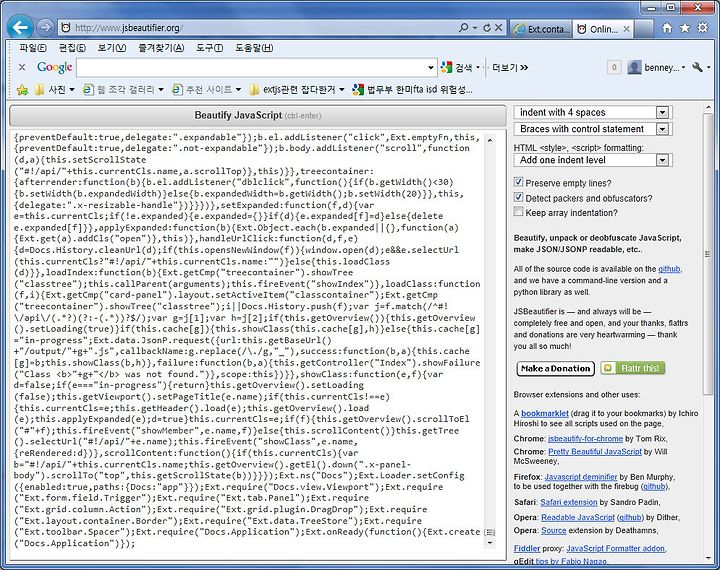Open extjs관련 잡다한거 favorites folder

click(x=297, y=90)
